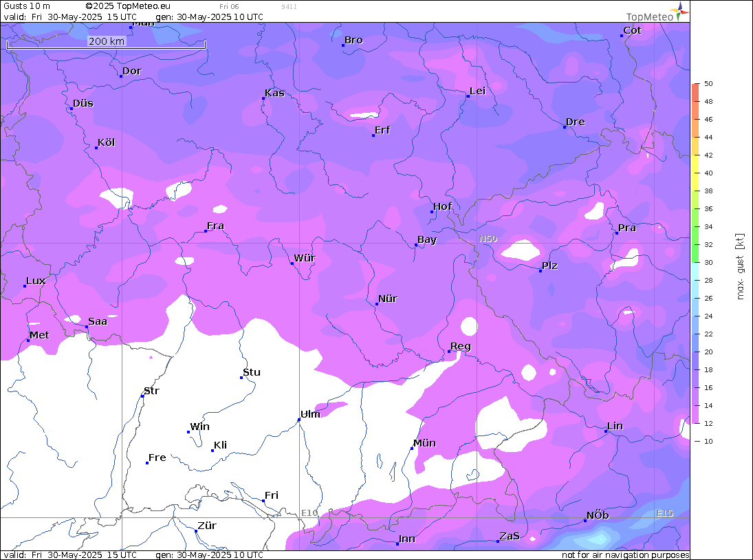Click the N50 latitude grid label
753x560 pixels.
(x=488, y=239)
